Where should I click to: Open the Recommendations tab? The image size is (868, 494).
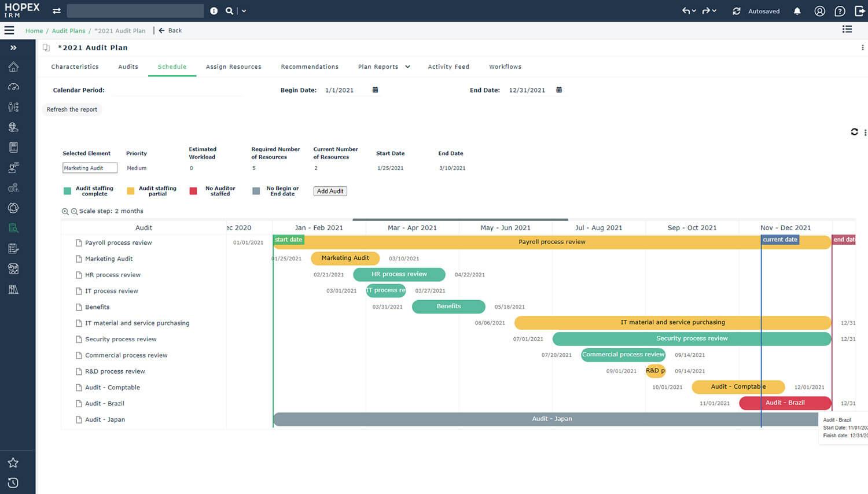tap(310, 67)
